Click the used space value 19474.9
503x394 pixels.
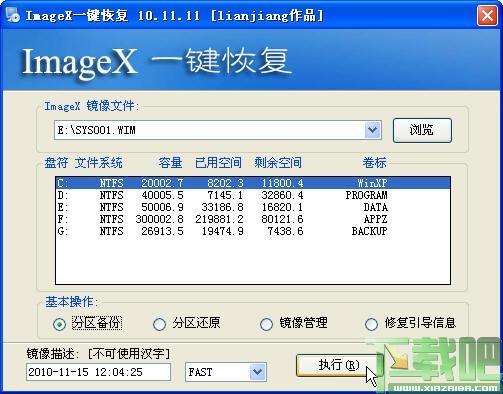click(x=222, y=231)
